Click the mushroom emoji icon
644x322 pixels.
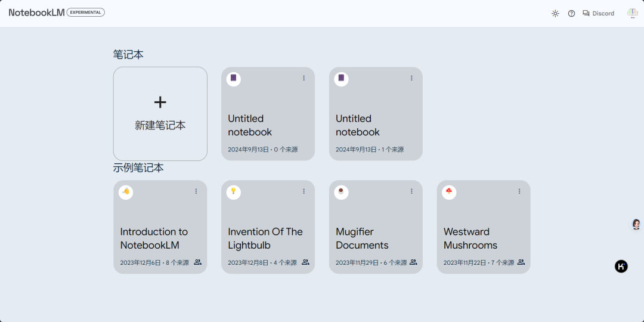(449, 191)
